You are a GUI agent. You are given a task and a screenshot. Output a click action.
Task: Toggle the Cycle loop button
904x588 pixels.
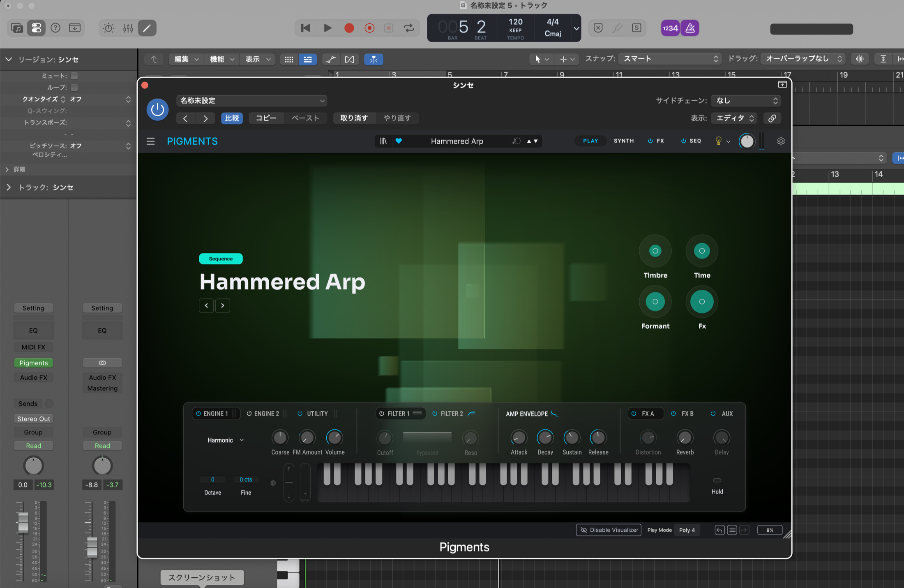click(x=409, y=28)
